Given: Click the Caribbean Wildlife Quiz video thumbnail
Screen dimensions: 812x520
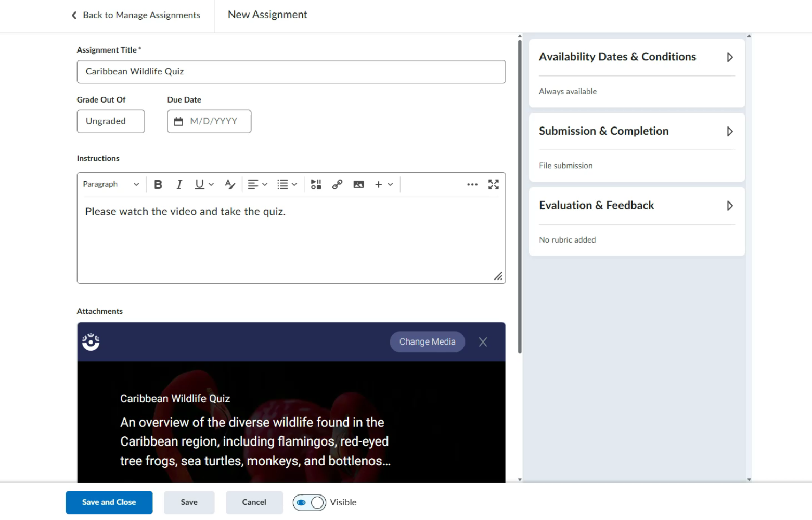Looking at the screenshot, I should tap(291, 422).
